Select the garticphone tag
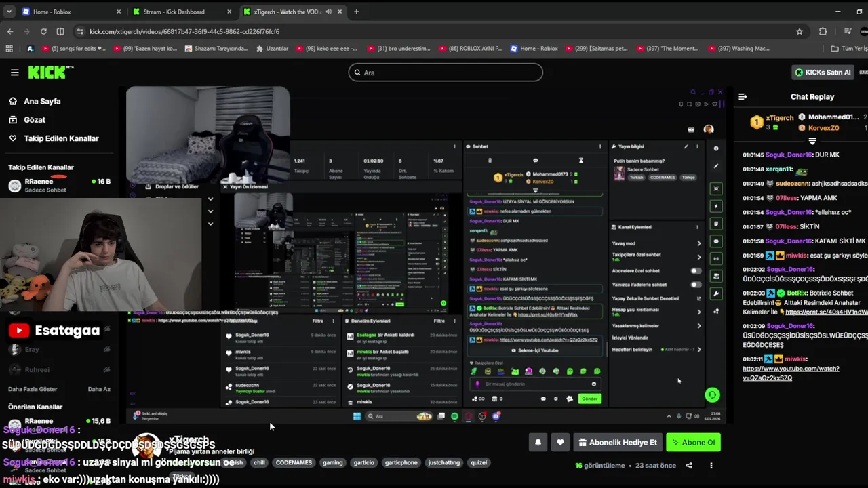Screen dimensions: 868x488 pyautogui.click(x=401, y=463)
